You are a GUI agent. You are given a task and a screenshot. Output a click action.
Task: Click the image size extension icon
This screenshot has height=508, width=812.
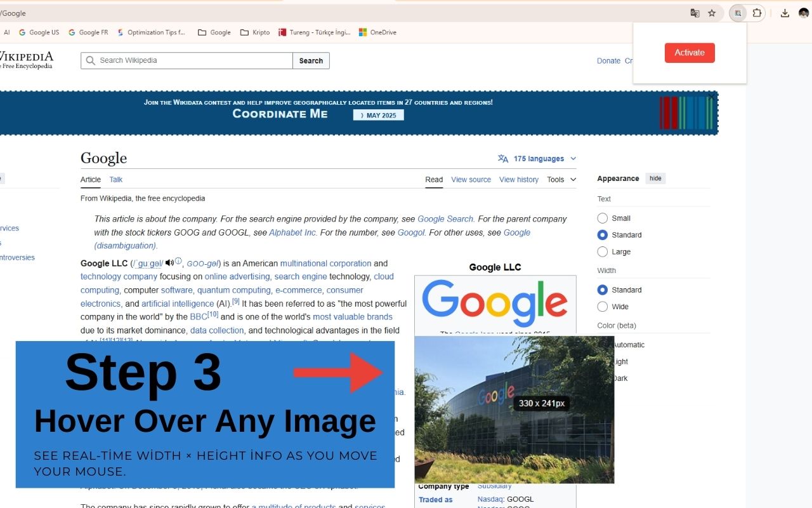[738, 13]
